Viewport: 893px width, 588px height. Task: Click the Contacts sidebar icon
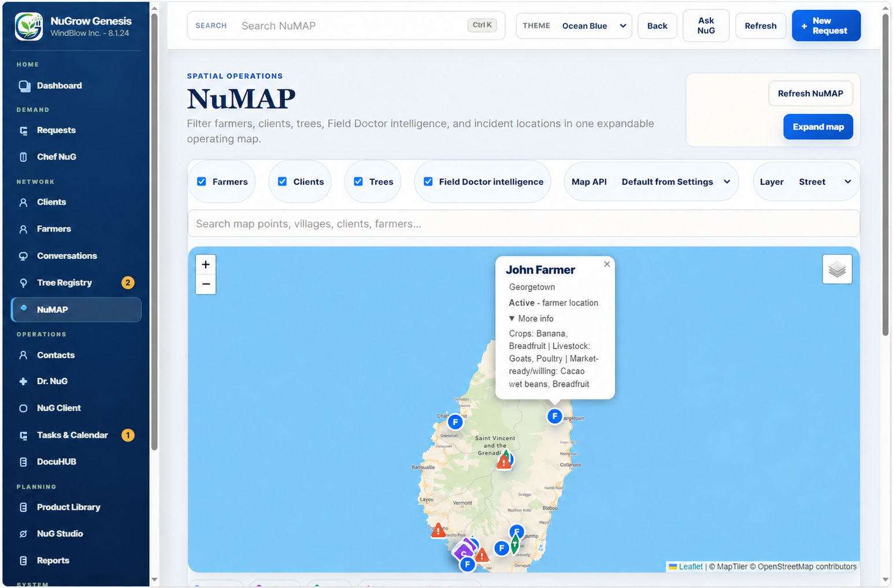(x=23, y=355)
